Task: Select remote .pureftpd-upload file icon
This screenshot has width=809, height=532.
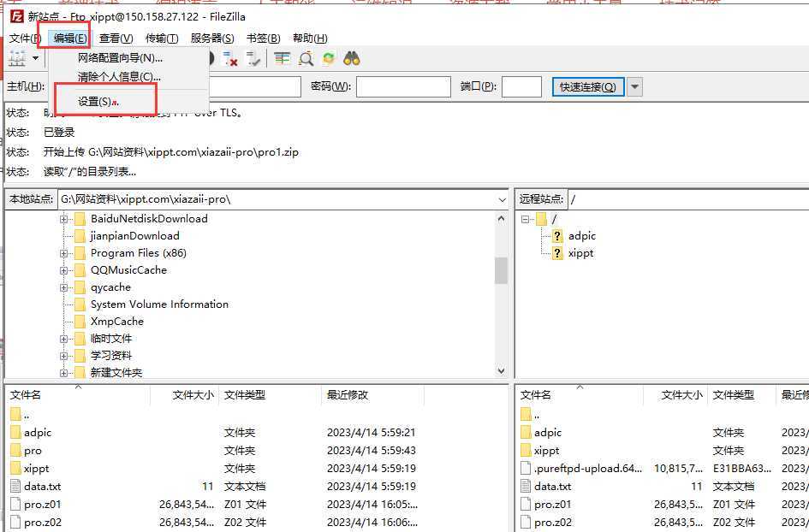Action: [526, 468]
